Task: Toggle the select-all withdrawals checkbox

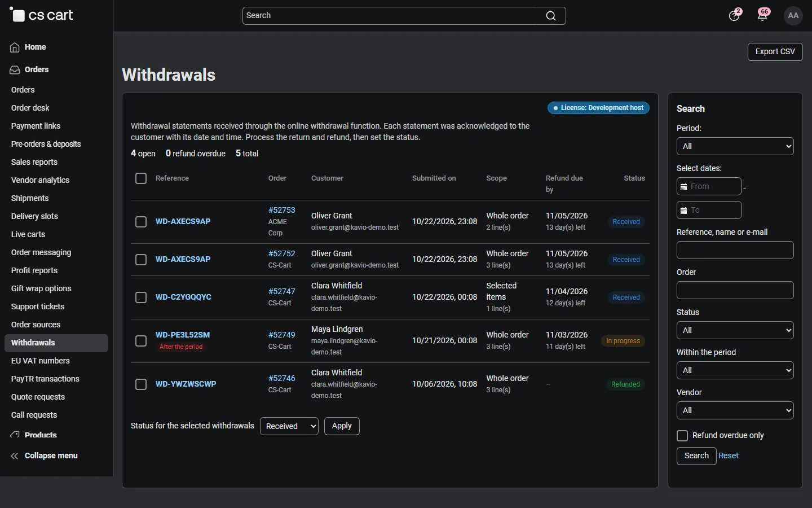Action: (141, 178)
